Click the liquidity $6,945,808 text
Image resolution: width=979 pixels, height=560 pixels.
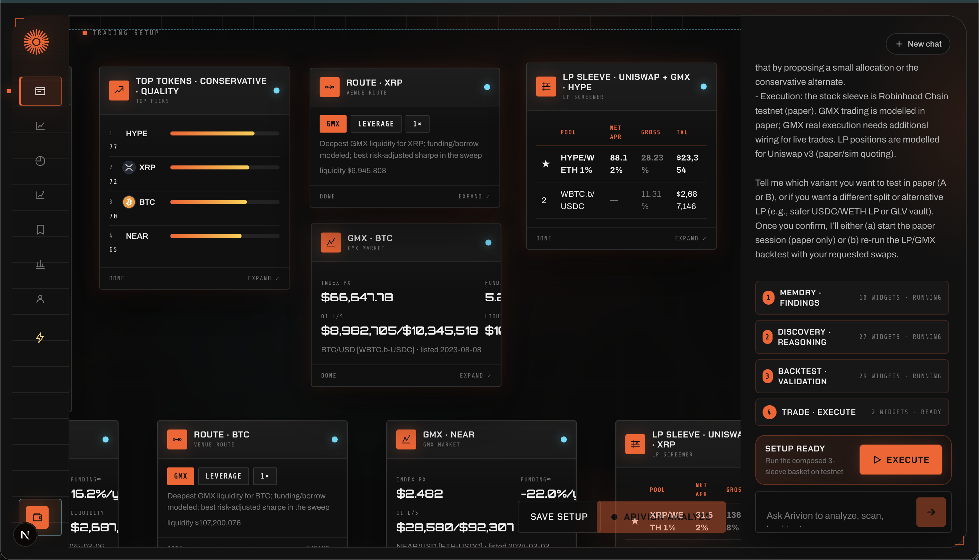click(x=353, y=170)
